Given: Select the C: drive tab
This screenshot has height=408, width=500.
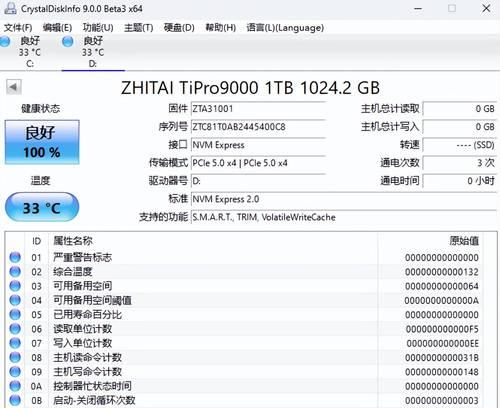Looking at the screenshot, I should pos(30,52).
